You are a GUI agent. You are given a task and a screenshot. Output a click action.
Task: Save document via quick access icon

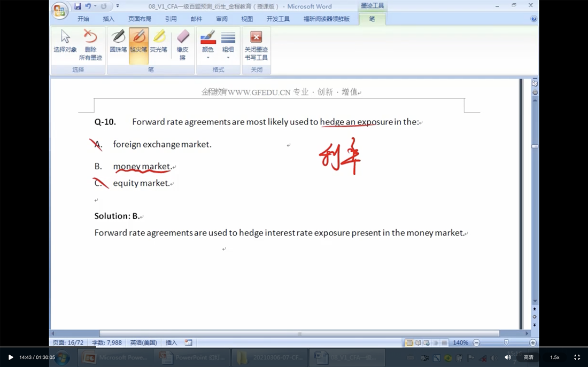click(78, 6)
